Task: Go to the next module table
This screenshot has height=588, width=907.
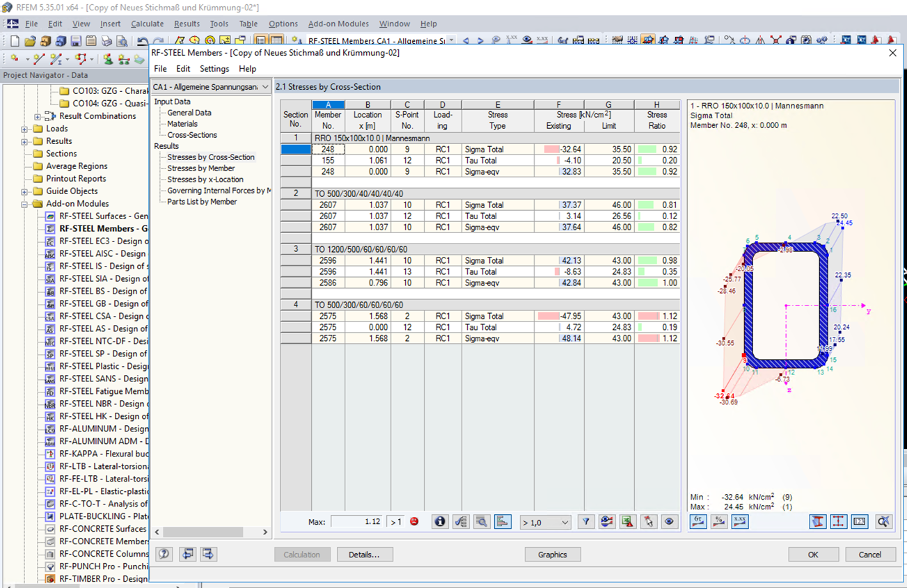Action: [x=208, y=555]
